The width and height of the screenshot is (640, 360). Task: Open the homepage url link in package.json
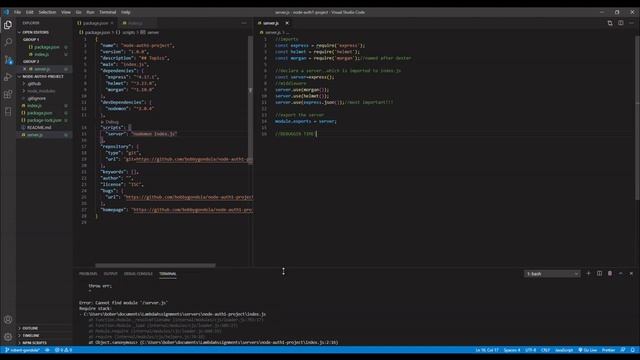pyautogui.click(x=192, y=210)
